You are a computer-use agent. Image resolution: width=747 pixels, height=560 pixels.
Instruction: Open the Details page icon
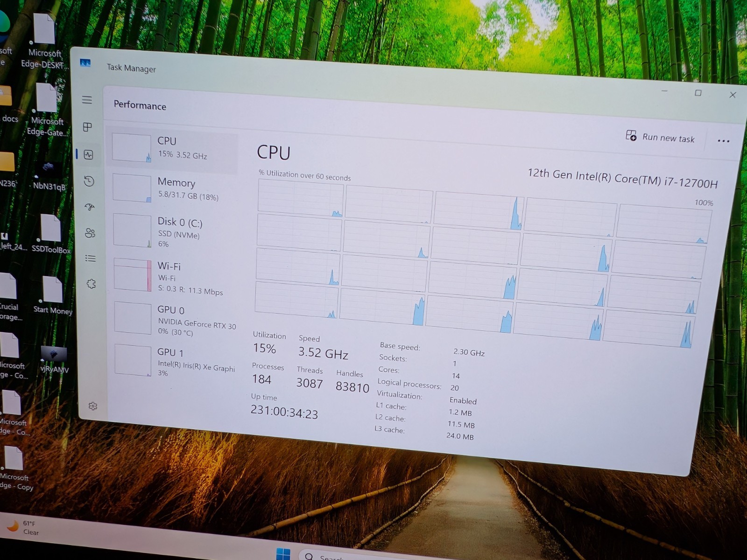(91, 258)
